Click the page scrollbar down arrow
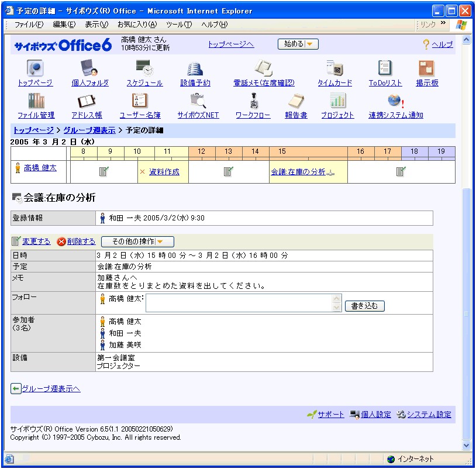The width and height of the screenshot is (476, 469). [x=466, y=445]
